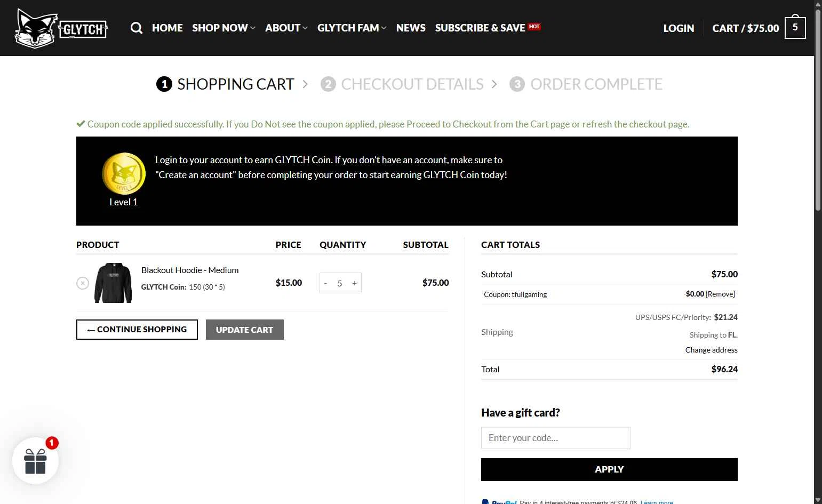The width and height of the screenshot is (822, 504).
Task: Open the CART / $75.00 link
Action: tap(745, 28)
